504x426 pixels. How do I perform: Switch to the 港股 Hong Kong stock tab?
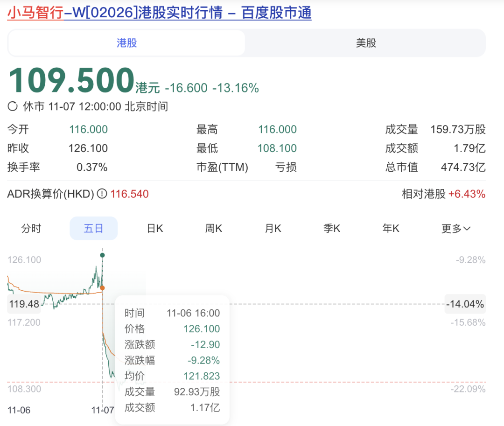126,42
